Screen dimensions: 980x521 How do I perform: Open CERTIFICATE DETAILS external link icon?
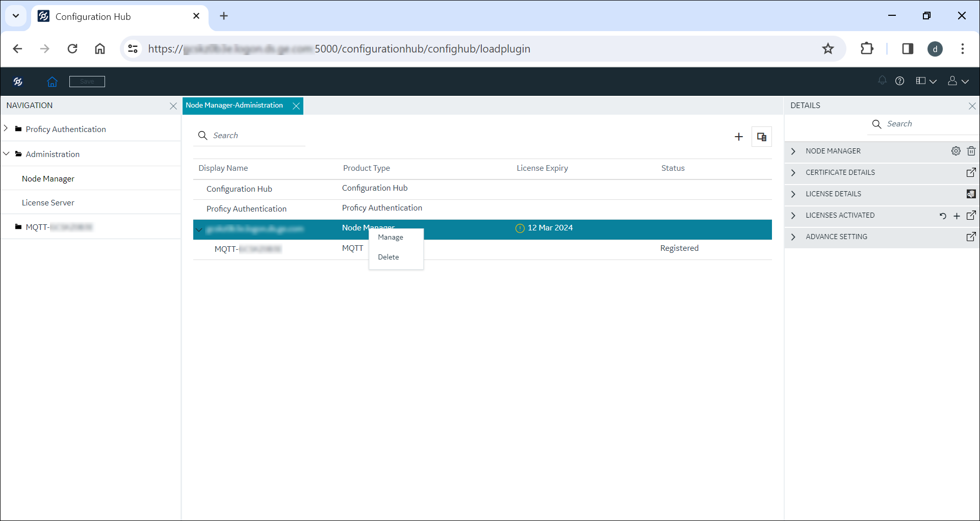[x=971, y=172]
